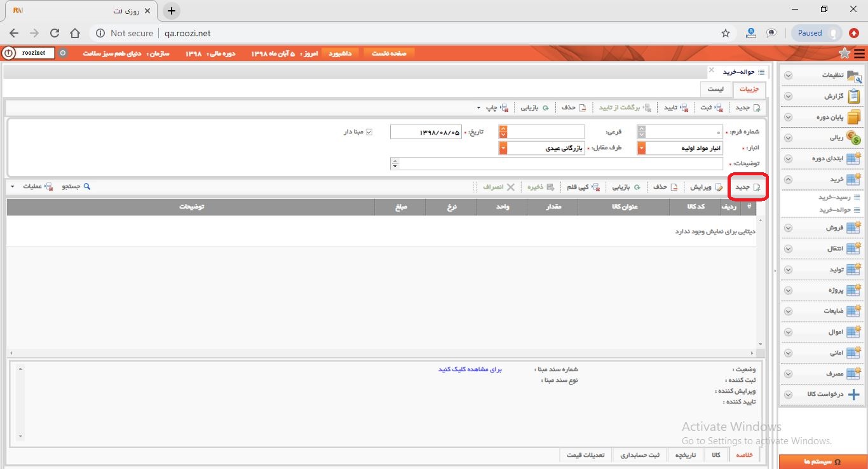Expand the امانی section chevron
This screenshot has height=469, width=868.
pyautogui.click(x=788, y=353)
